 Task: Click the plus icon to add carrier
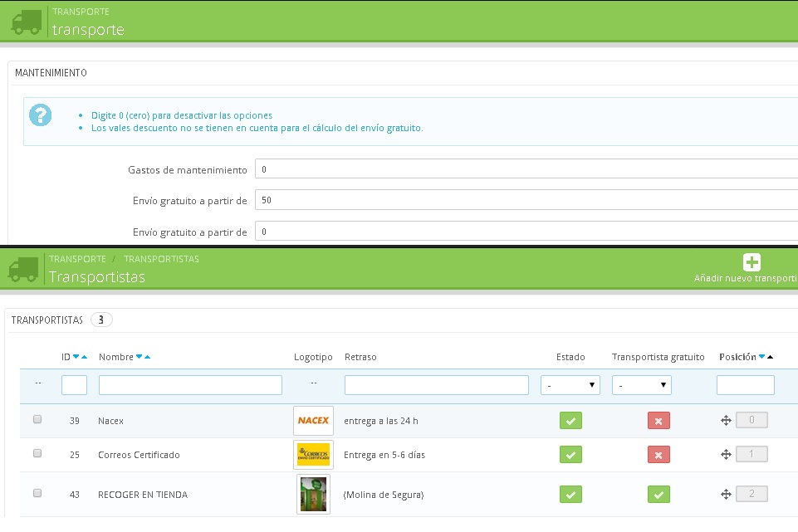coord(751,262)
